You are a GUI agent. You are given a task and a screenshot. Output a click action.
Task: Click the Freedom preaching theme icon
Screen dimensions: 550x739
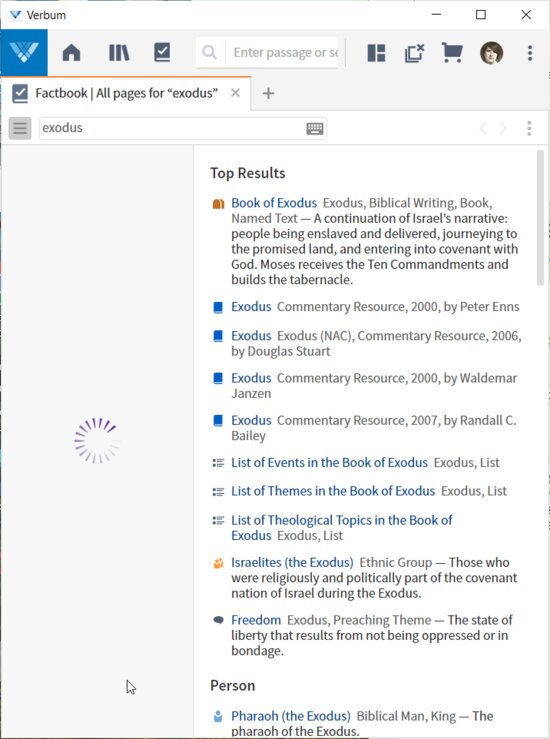218,620
